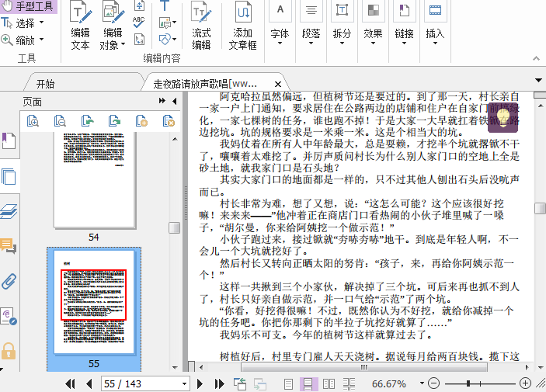546x392 pixels.
Task: Open the comments panel in the sidebar
Action: 9,246
